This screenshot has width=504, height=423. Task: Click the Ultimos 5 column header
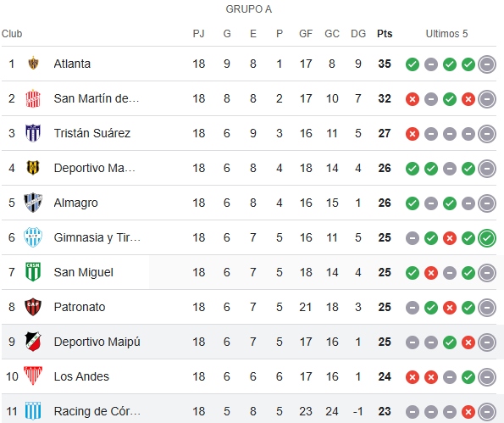(x=446, y=33)
